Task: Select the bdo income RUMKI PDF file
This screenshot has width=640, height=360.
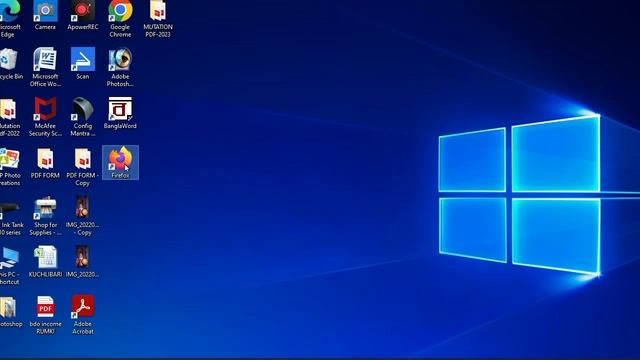Action: 45,316
